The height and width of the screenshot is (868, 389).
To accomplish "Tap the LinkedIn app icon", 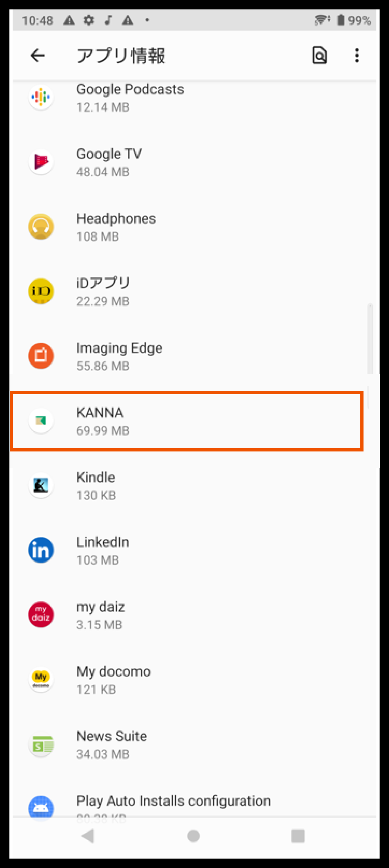I will (41, 550).
